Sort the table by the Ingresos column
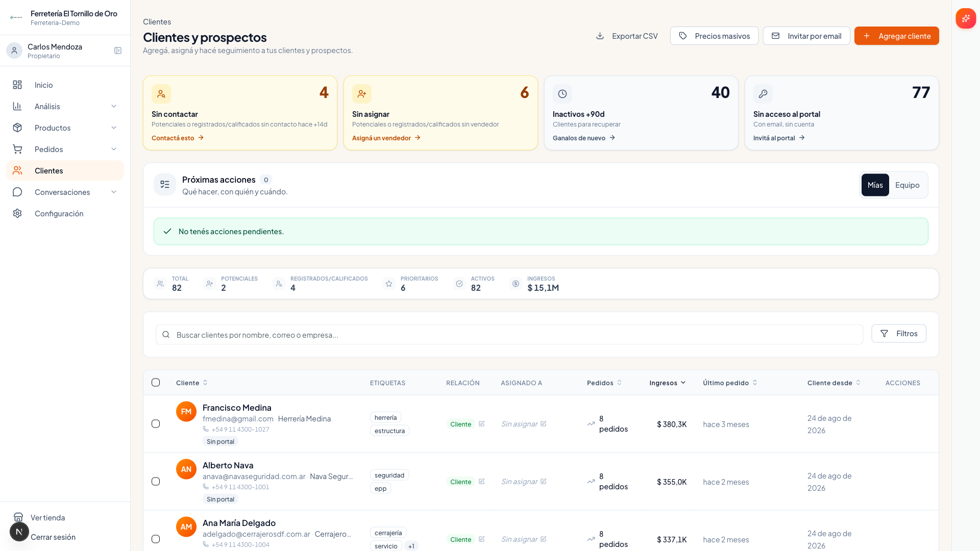 (667, 383)
